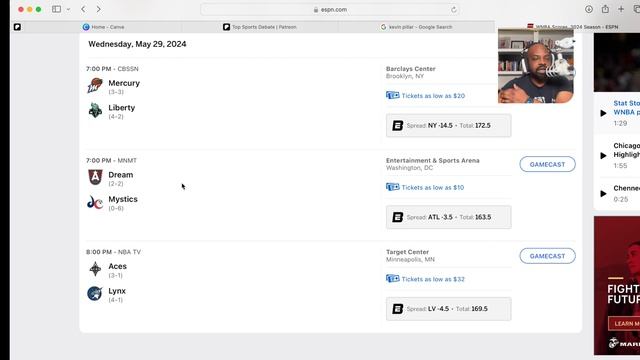
Task: Click the Safari sidebar toggle icon
Action: pyautogui.click(x=56, y=9)
